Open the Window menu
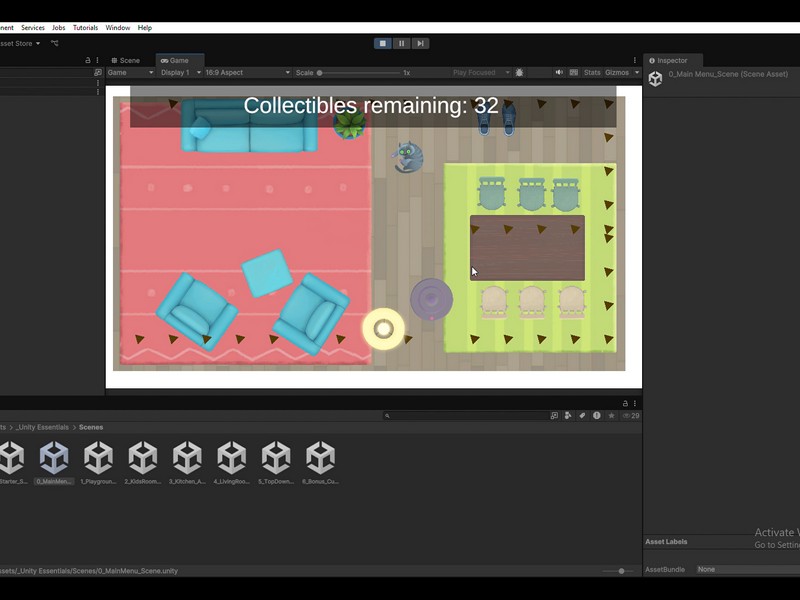 click(117, 28)
